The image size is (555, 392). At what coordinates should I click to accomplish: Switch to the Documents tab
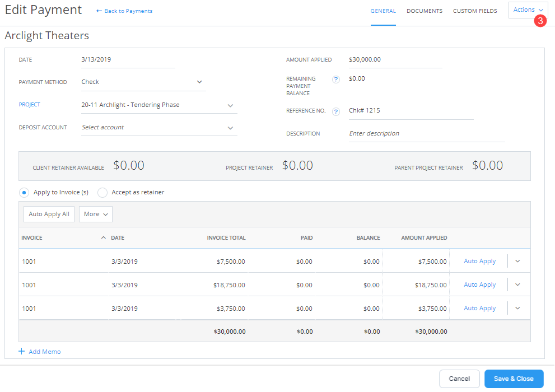pos(425,11)
